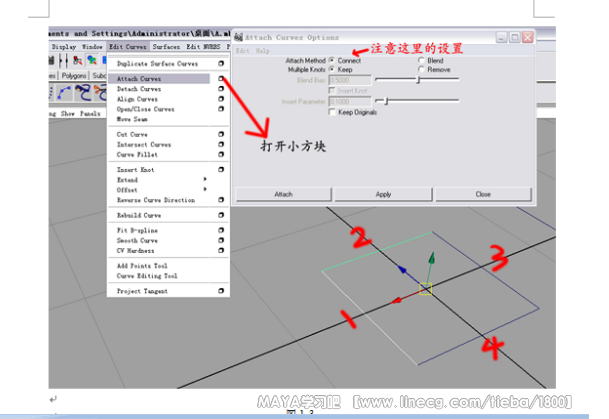Click the Attach button
The image size is (609, 419).
pos(284,194)
